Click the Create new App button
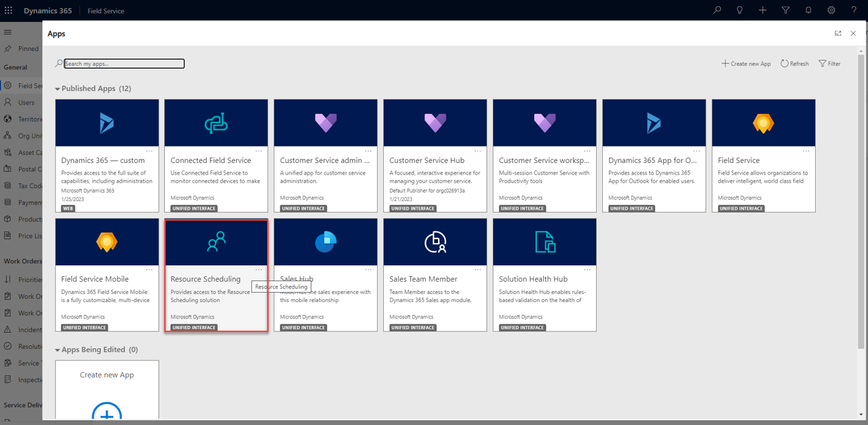This screenshot has height=425, width=868. pyautogui.click(x=746, y=63)
